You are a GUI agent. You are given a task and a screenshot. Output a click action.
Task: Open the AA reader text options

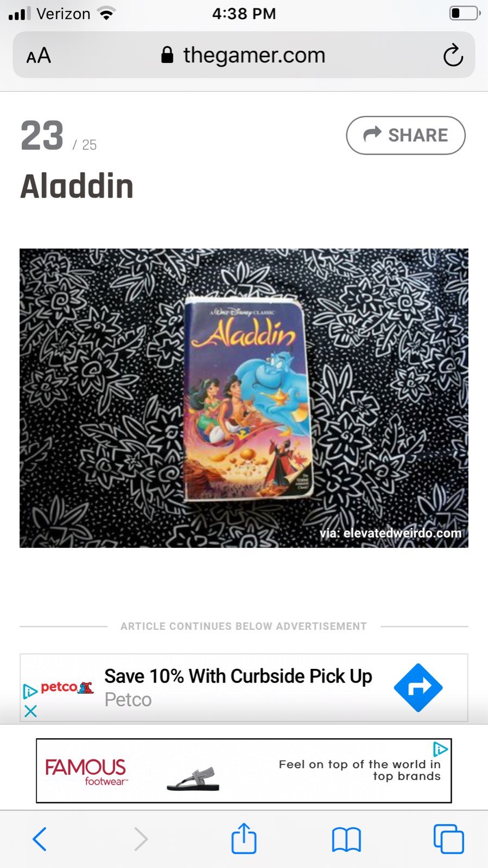39,55
